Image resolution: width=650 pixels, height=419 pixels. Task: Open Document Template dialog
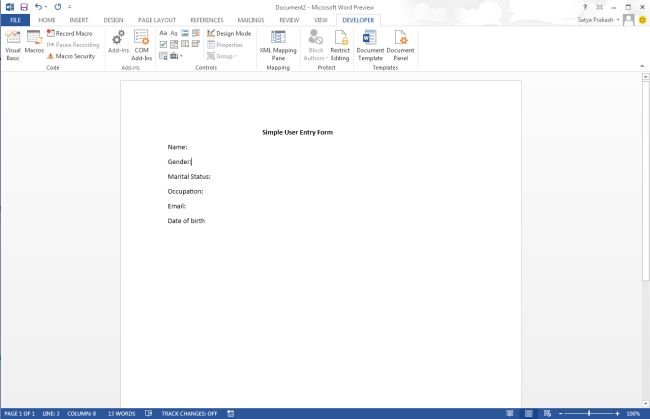tap(370, 46)
